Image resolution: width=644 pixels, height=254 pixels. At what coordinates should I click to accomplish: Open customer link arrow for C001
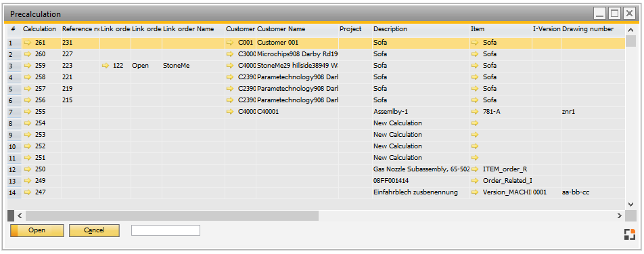(x=230, y=42)
